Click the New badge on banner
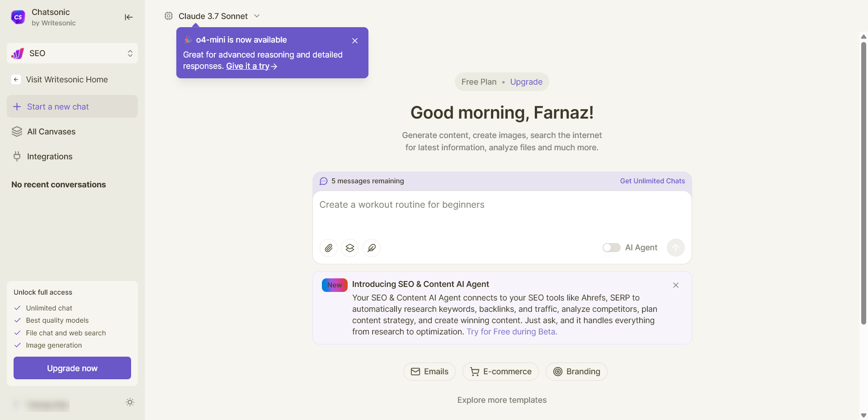 coord(335,285)
